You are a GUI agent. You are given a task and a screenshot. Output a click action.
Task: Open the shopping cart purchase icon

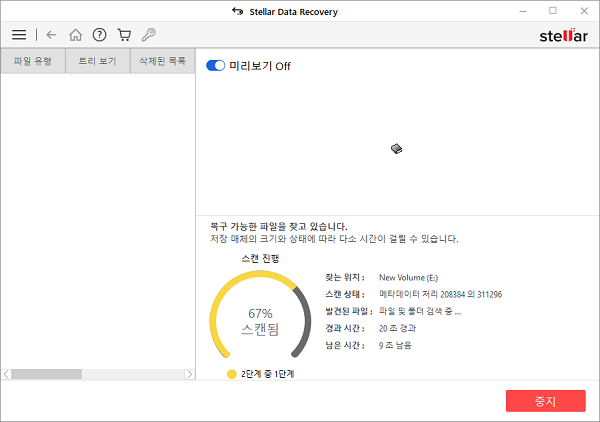pyautogui.click(x=124, y=35)
